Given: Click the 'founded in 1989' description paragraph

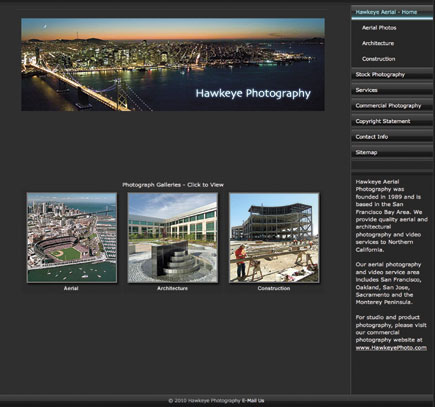Looking at the screenshot, I should click(391, 216).
